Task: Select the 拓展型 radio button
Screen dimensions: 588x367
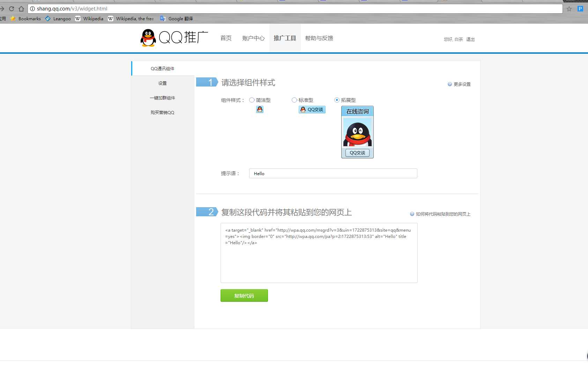Action: tap(337, 100)
